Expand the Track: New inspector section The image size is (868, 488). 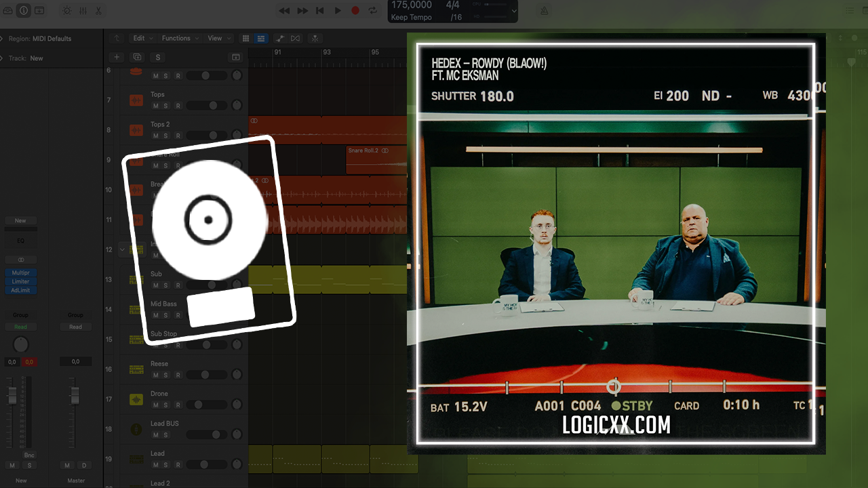[x=2, y=58]
